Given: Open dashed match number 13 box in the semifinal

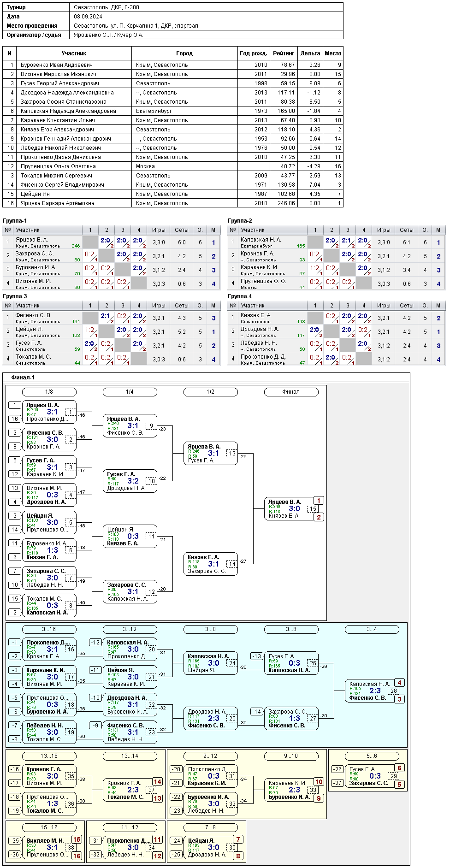Looking at the screenshot, I should [232, 454].
